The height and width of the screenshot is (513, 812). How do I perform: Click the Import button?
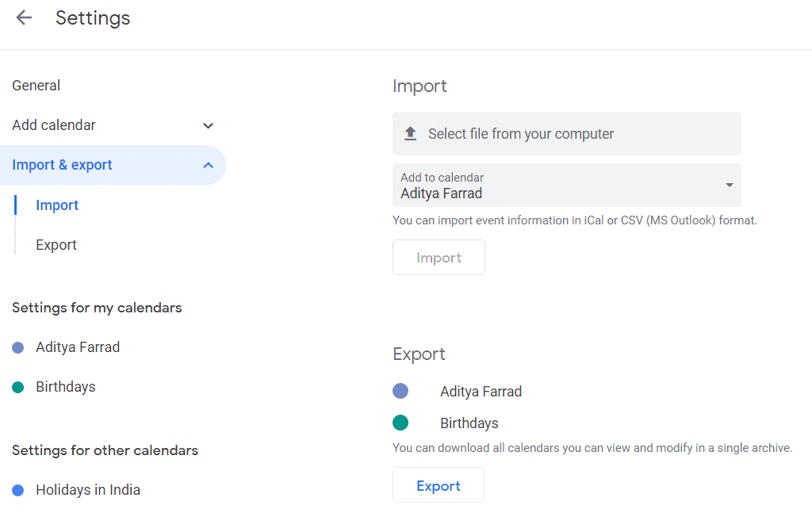click(439, 258)
